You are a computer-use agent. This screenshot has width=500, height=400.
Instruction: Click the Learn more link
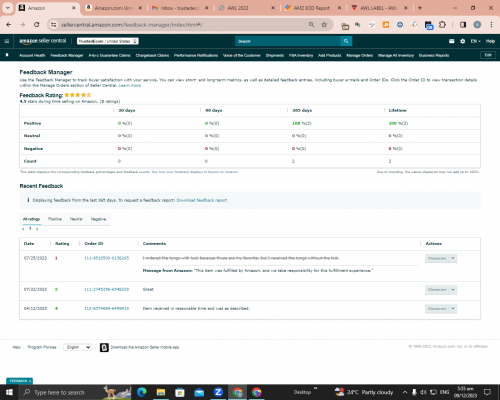(130, 86)
